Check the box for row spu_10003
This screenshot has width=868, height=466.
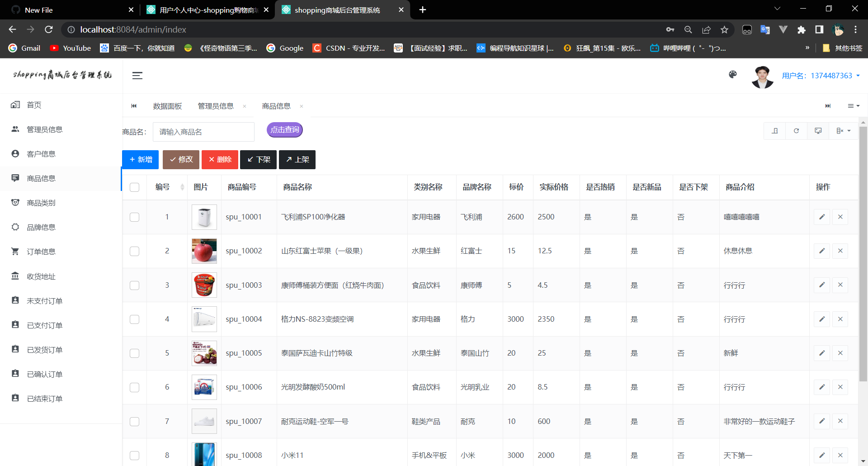click(x=134, y=285)
